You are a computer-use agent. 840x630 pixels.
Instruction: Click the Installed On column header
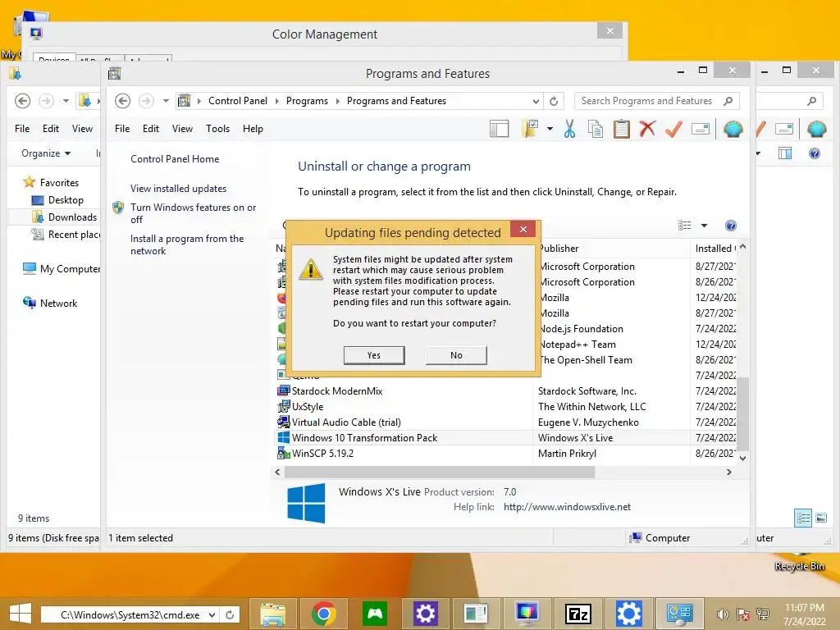tap(714, 249)
